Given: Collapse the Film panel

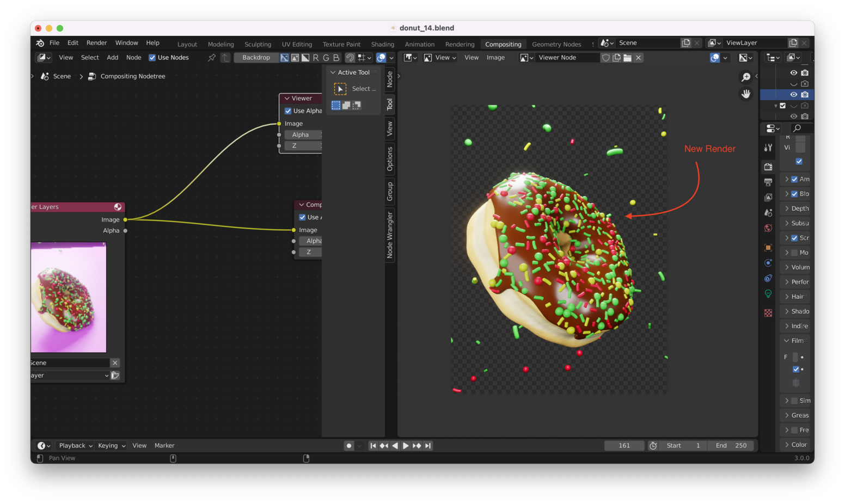Looking at the screenshot, I should (794, 341).
